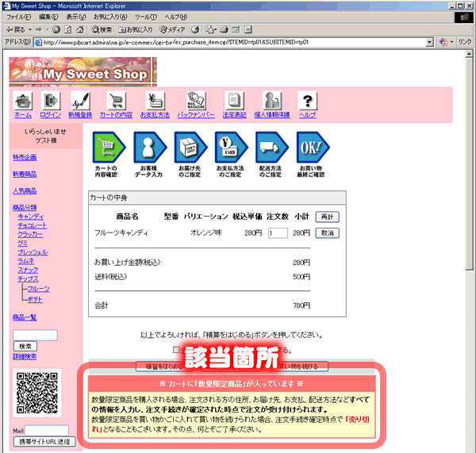The height and width of the screenshot is (453, 476).
Task: Open the potato (ポテト) subcategory link
Action: click(x=35, y=299)
